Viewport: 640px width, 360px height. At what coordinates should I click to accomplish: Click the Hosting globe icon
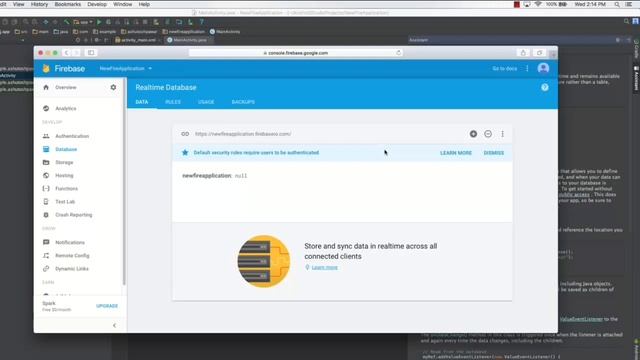coord(46,176)
